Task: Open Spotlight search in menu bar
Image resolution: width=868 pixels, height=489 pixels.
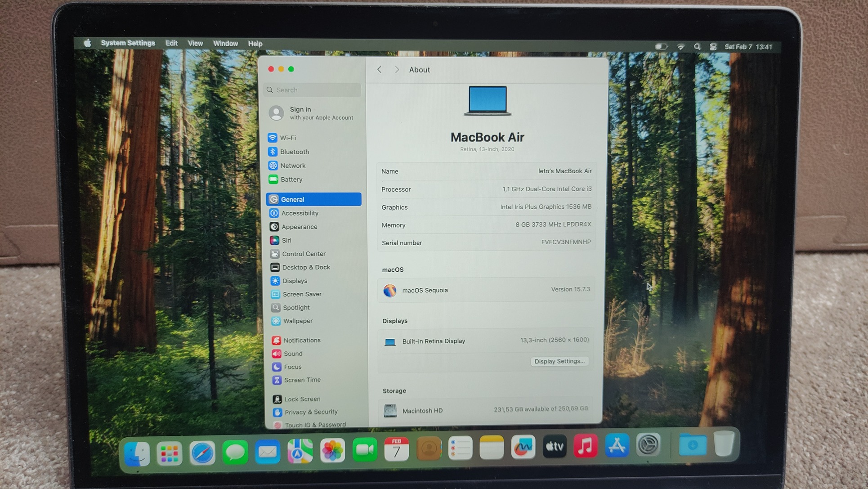Action: [x=697, y=47]
